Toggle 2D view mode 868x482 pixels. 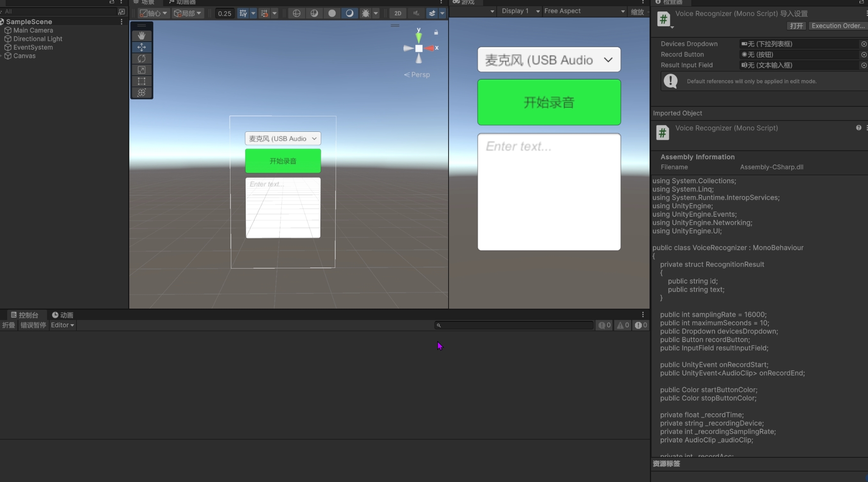click(398, 13)
